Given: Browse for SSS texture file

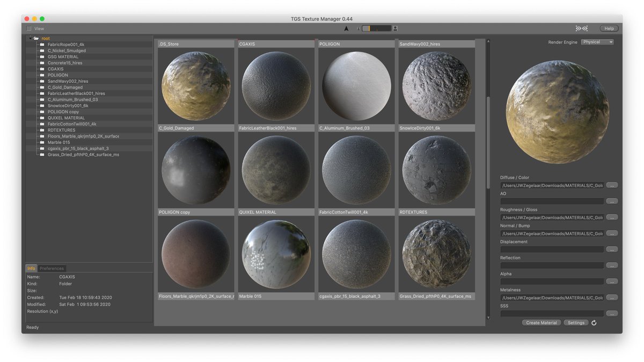Looking at the screenshot, I should click(612, 314).
